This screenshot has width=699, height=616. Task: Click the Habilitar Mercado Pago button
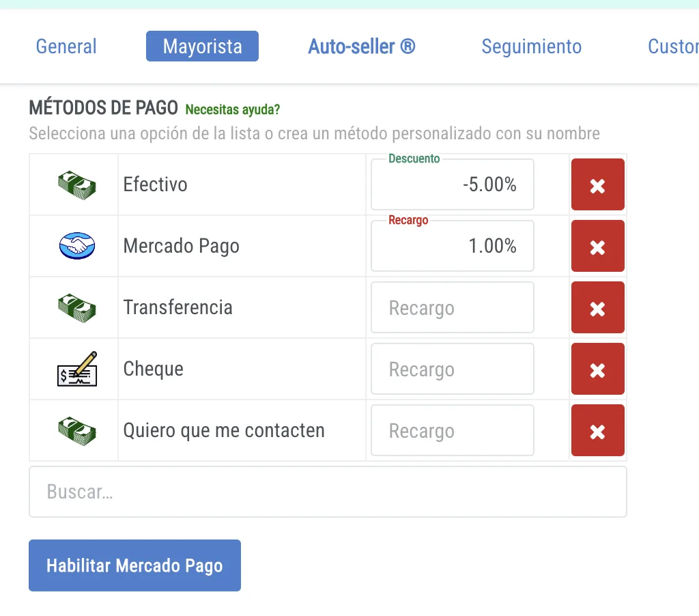tap(134, 565)
